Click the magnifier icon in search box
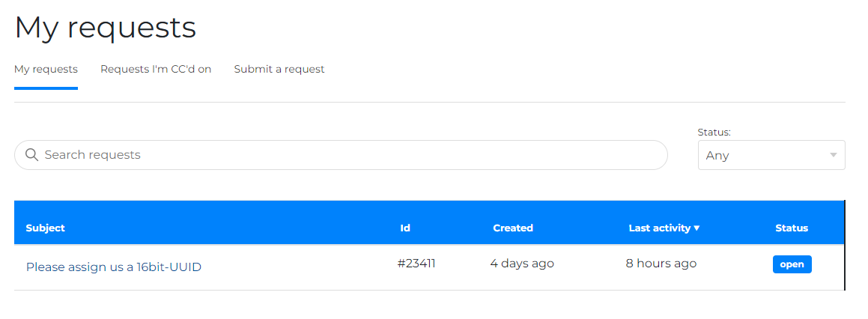868x319 pixels. point(31,154)
